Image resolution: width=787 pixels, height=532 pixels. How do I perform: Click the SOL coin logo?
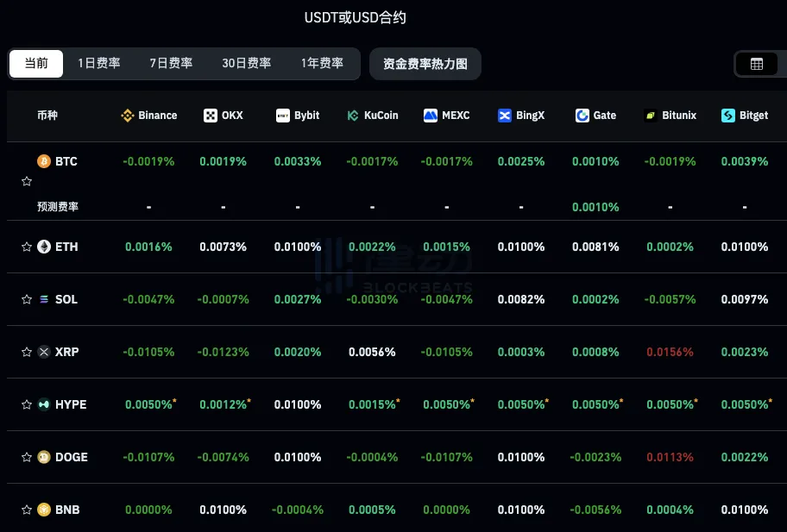click(x=44, y=299)
